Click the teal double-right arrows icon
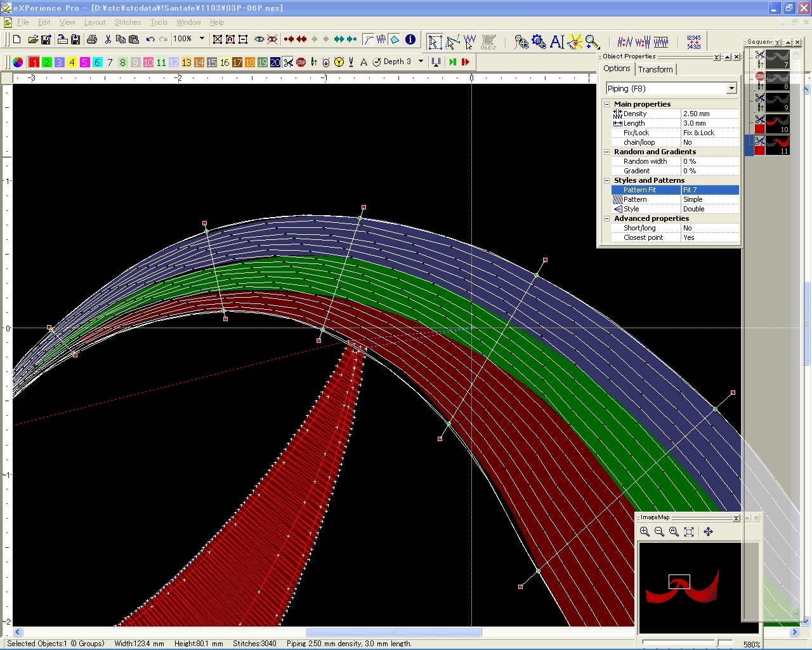 [339, 39]
